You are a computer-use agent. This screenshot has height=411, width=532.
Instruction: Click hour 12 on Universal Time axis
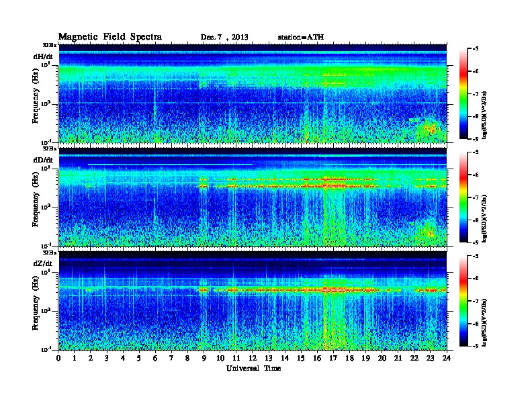253,358
